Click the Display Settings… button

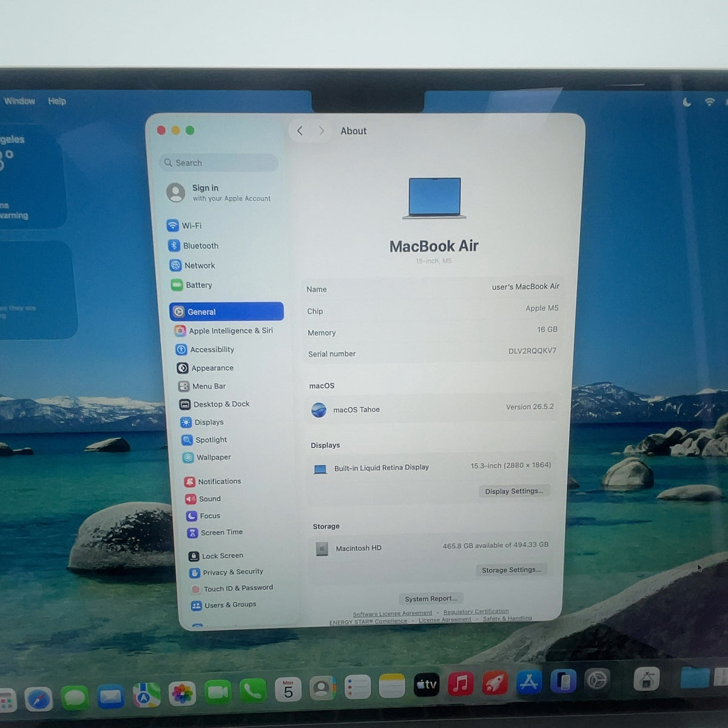[514, 491]
